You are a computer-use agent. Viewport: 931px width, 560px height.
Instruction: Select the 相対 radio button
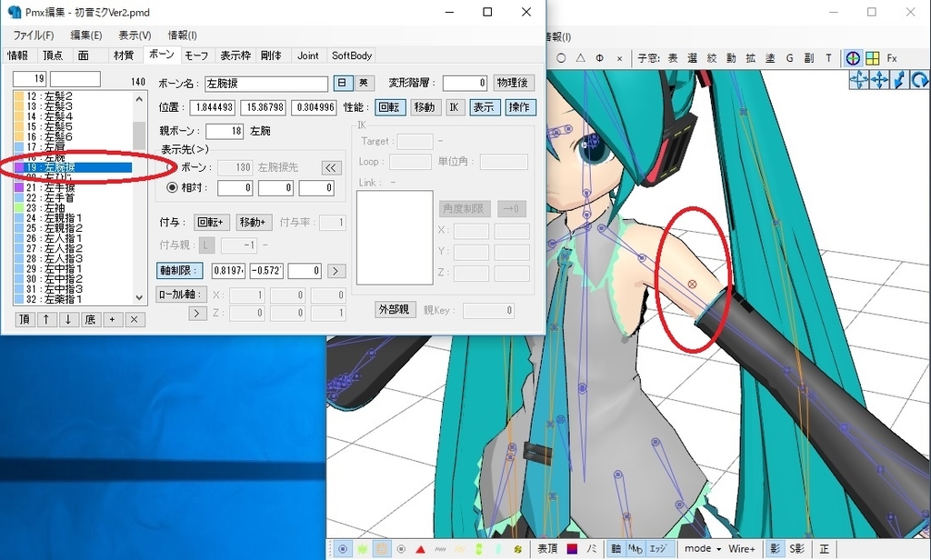[x=172, y=187]
